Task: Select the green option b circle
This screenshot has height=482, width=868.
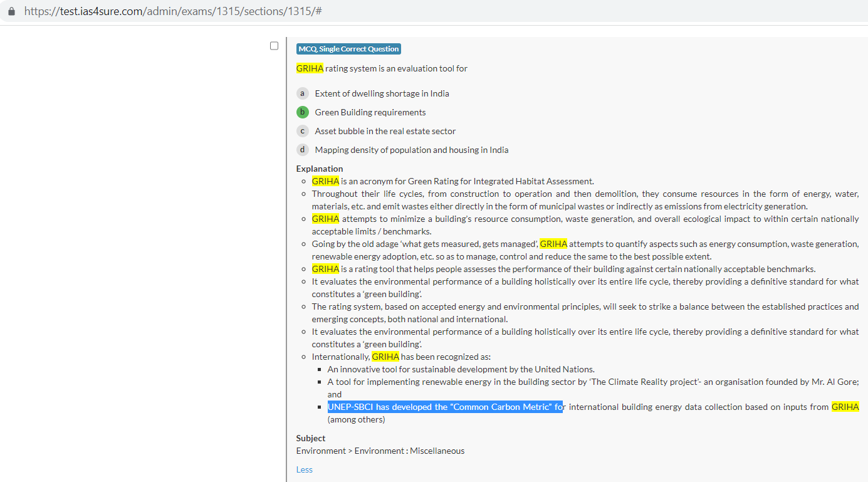Action: [303, 112]
